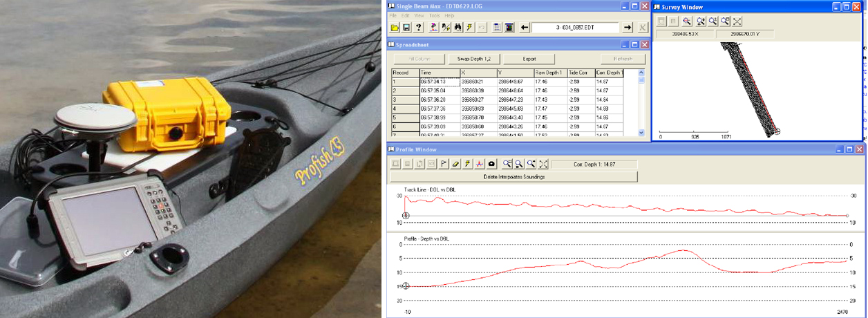
Task: Maximize the Spreadsheet window
Action: pyautogui.click(x=635, y=45)
